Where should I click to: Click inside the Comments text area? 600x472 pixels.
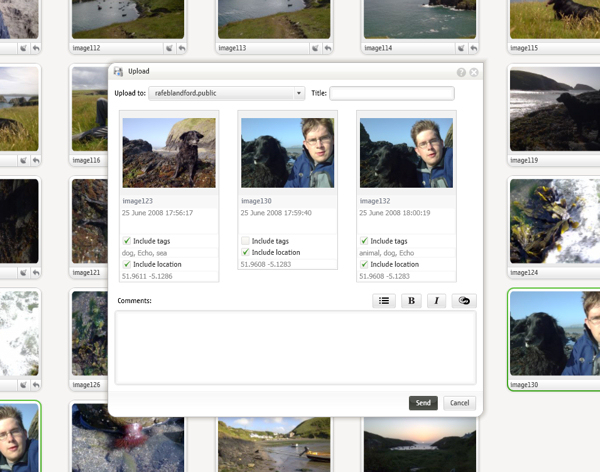(x=295, y=347)
